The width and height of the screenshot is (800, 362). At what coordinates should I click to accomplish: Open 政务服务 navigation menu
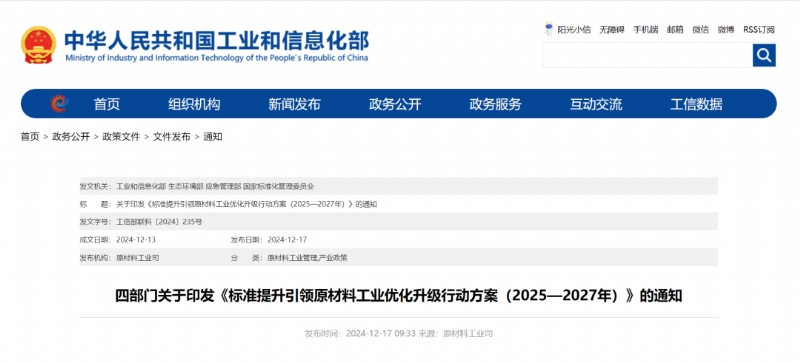495,104
